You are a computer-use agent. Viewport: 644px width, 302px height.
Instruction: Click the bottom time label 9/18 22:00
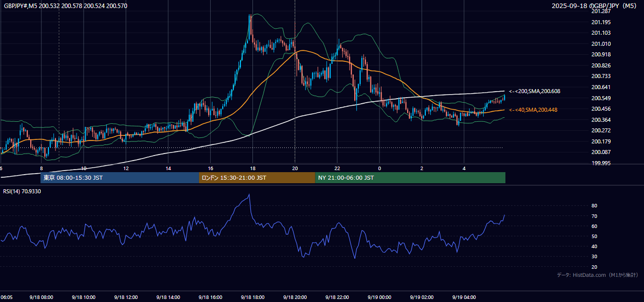pyautogui.click(x=337, y=297)
